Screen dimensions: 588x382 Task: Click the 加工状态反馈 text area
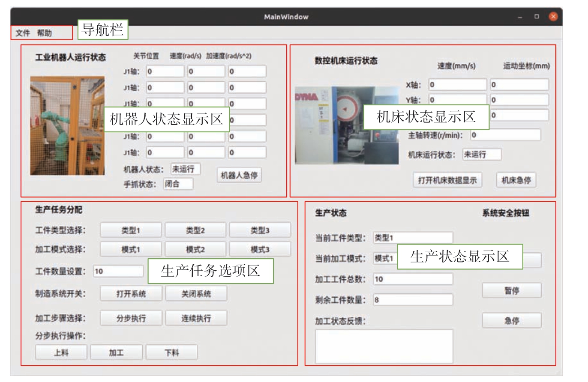point(384,346)
